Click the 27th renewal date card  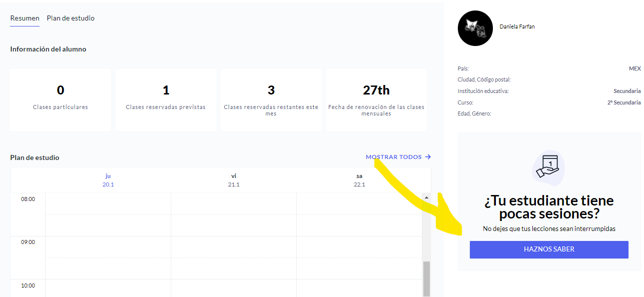pyautogui.click(x=376, y=100)
